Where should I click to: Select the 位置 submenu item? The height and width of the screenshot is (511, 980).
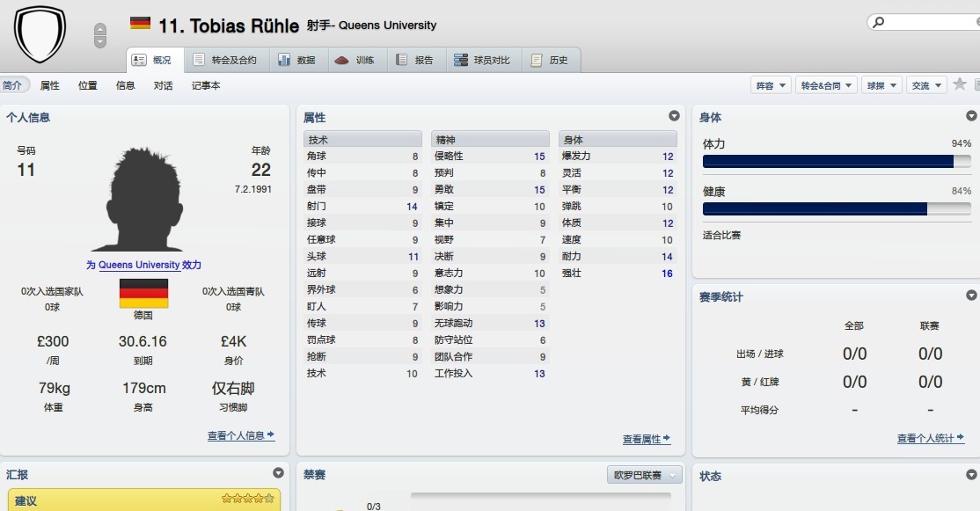pos(88,85)
